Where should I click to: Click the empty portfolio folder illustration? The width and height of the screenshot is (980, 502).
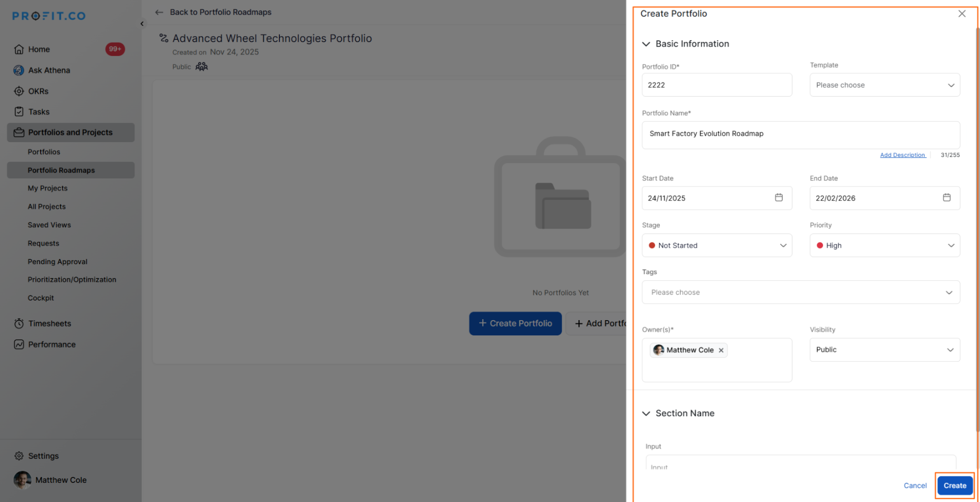(560, 197)
